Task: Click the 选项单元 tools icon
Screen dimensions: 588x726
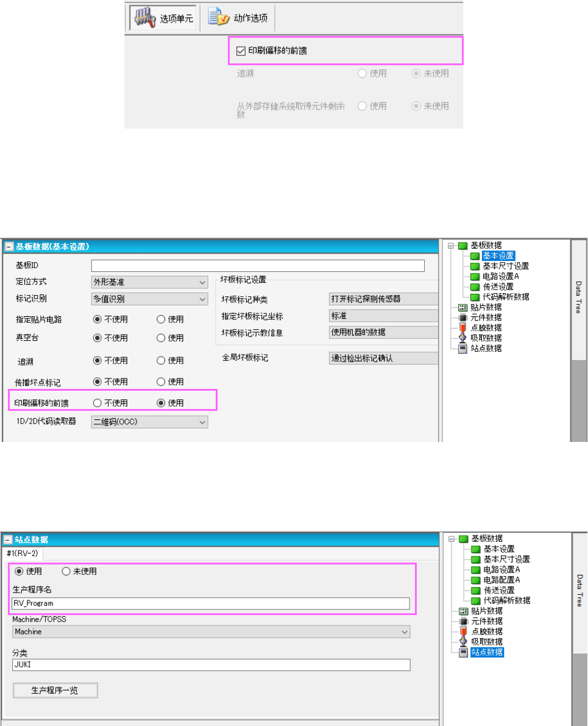Action: 144,18
